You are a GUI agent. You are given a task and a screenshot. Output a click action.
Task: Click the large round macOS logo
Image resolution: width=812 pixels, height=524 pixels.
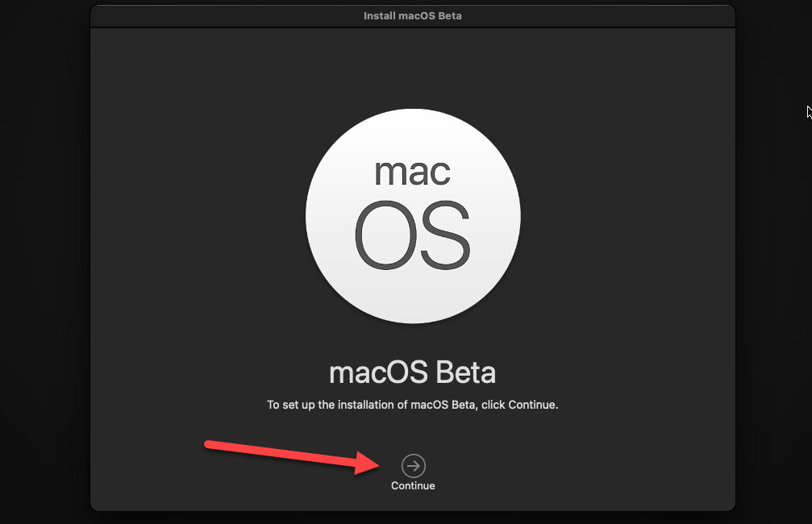(x=413, y=217)
